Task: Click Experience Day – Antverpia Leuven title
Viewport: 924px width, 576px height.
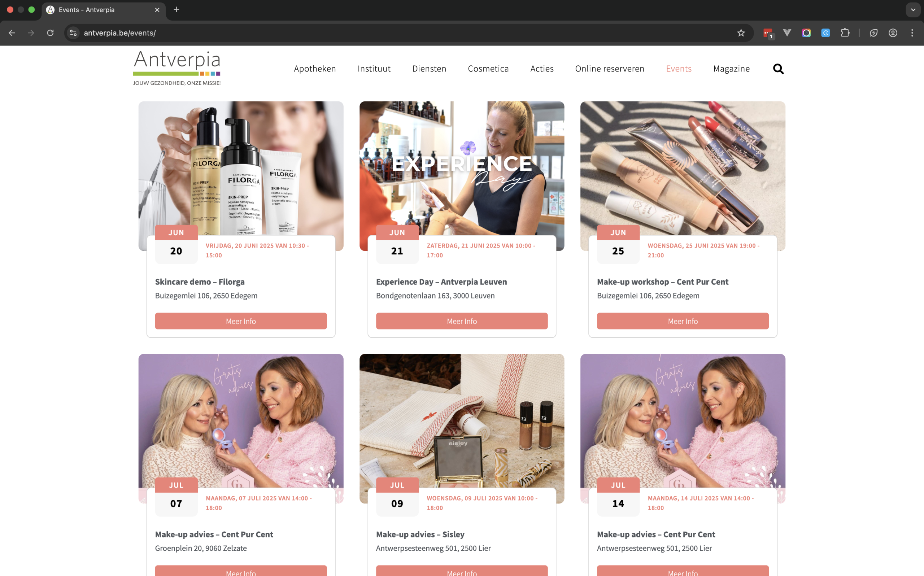Action: coord(441,282)
